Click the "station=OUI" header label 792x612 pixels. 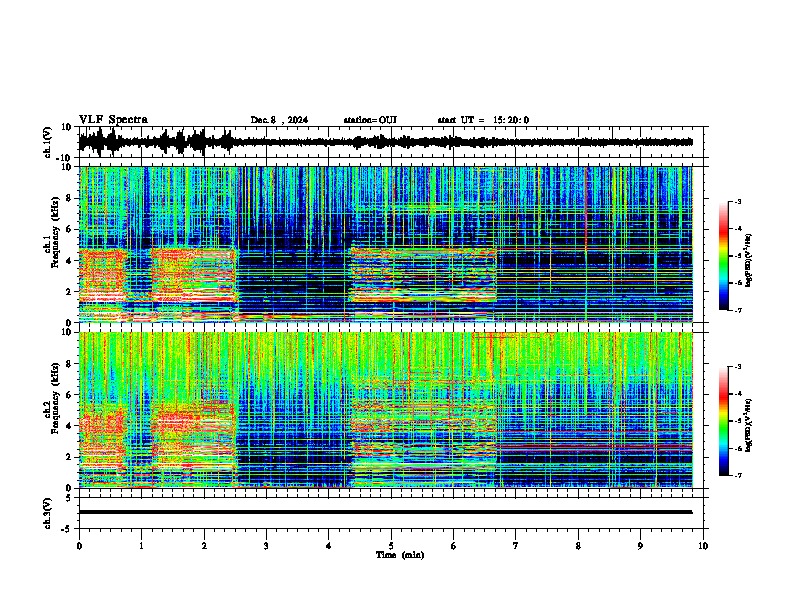[370, 120]
